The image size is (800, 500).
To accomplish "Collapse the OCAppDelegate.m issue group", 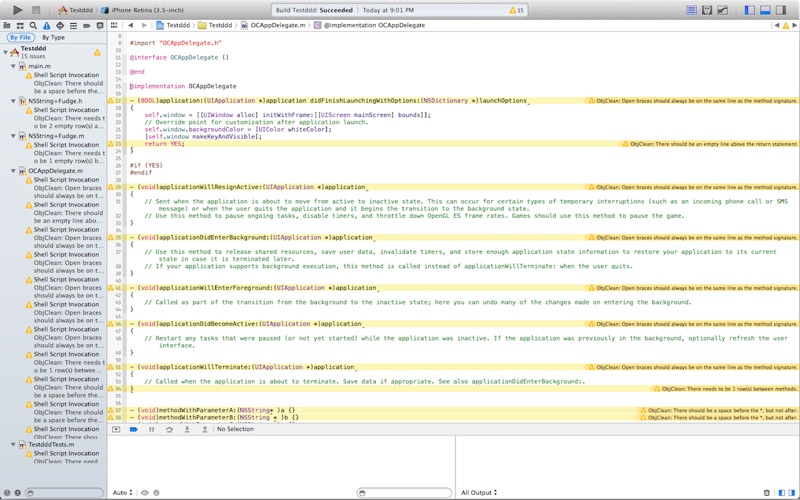I will [14, 171].
